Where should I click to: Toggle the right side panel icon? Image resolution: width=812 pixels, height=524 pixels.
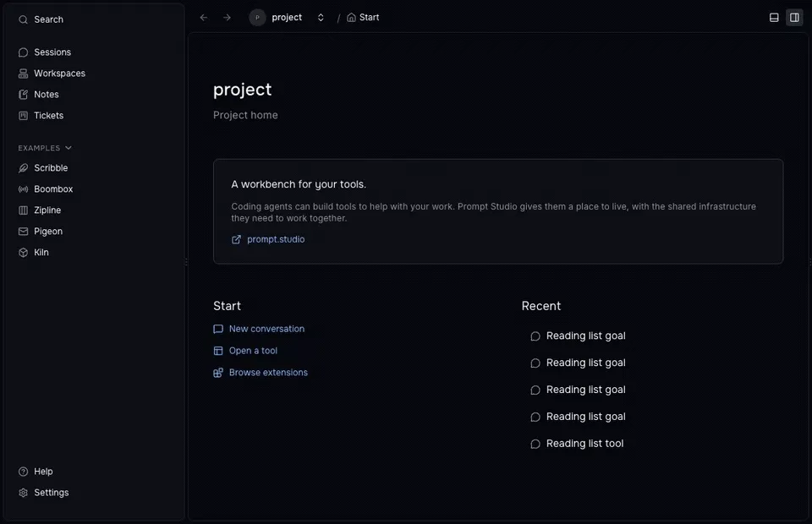click(x=794, y=18)
